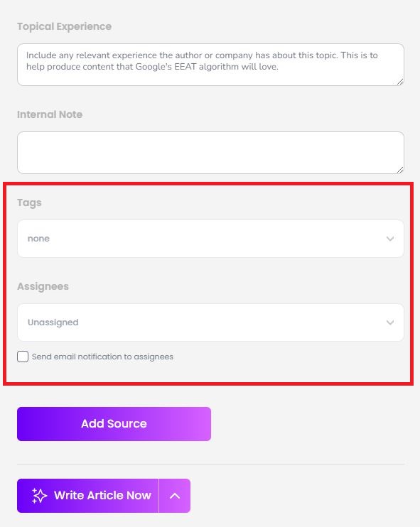
Task: Click the up chevron beside Write Article Now
Action: click(x=175, y=496)
